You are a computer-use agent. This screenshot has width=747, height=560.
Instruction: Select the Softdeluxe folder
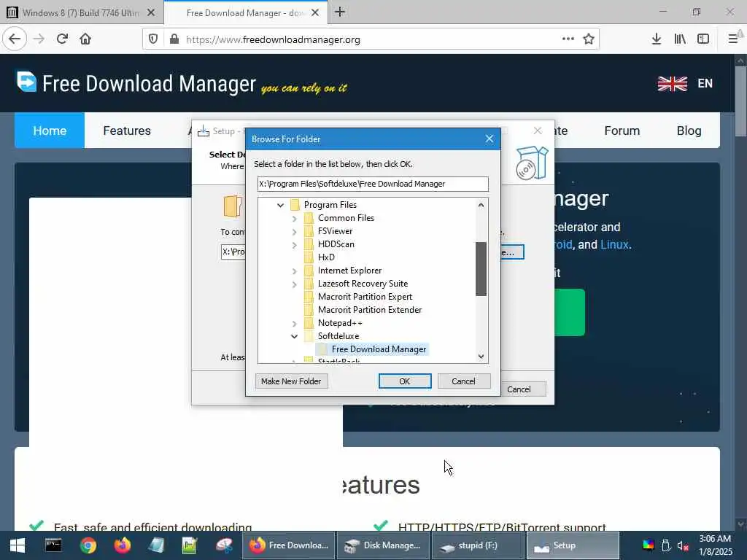338,336
